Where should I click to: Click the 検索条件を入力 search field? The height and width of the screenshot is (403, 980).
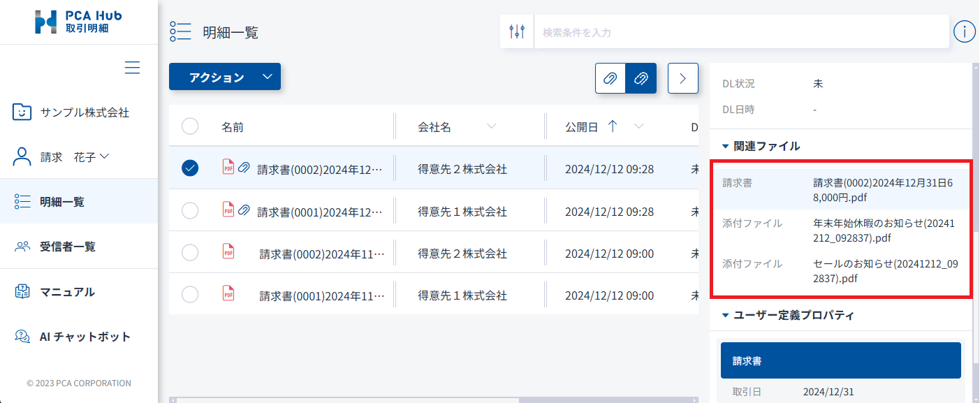tap(740, 32)
